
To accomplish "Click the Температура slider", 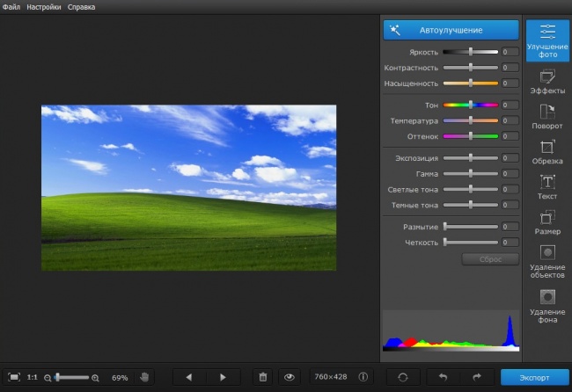I will (x=471, y=120).
